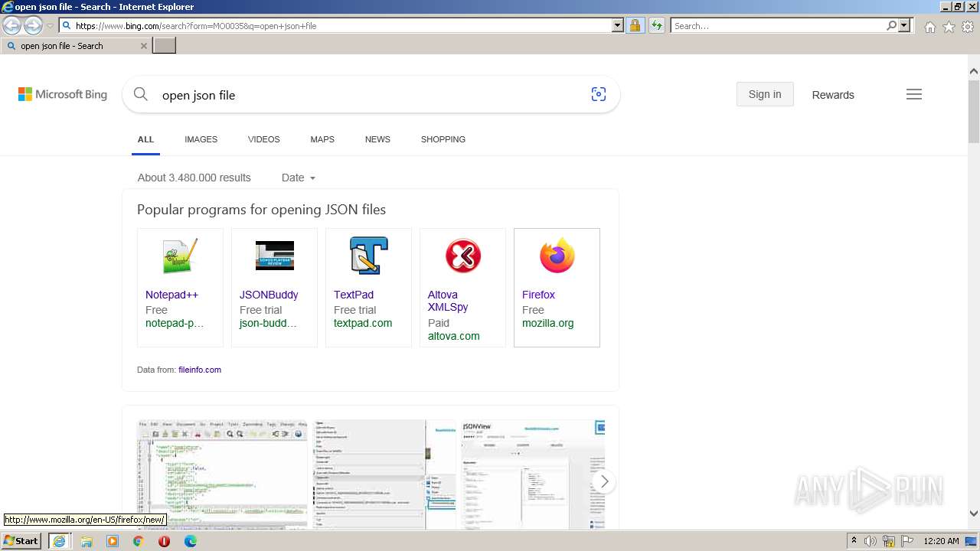Click the mozilla.org text
Image resolution: width=980 pixels, height=551 pixels.
click(547, 323)
